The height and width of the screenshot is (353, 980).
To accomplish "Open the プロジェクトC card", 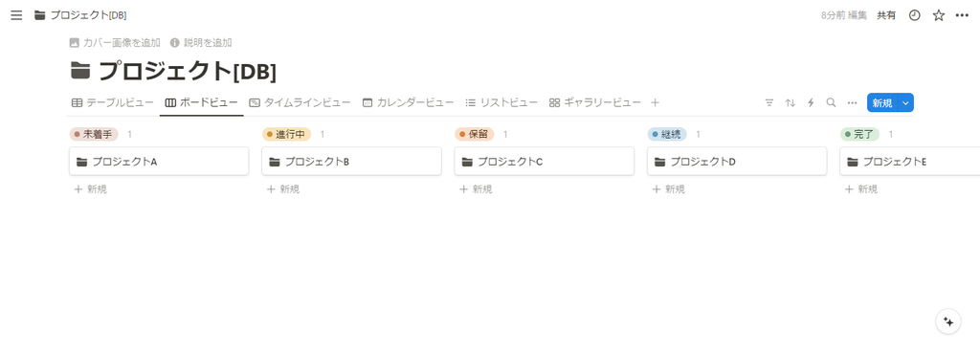I will (x=544, y=162).
